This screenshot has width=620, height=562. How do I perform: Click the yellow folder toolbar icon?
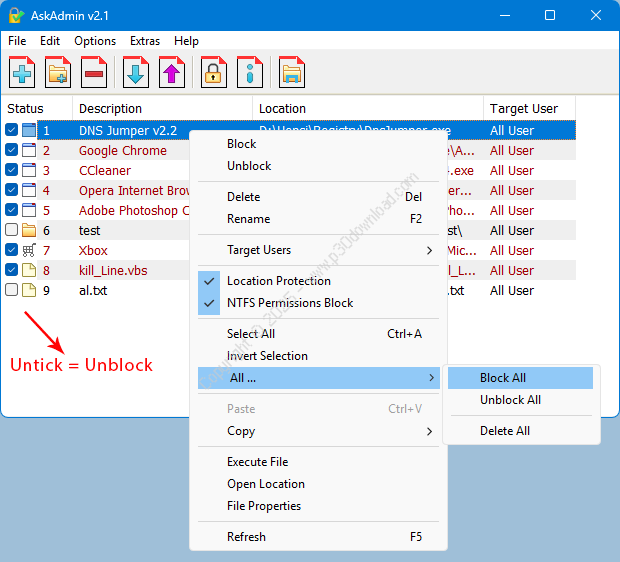coord(292,73)
